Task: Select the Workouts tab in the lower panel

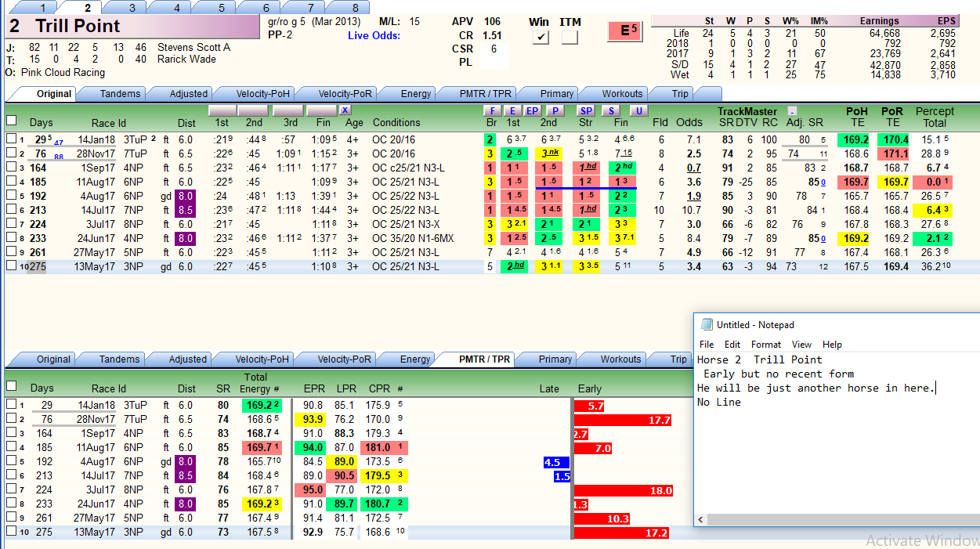Action: [620, 359]
